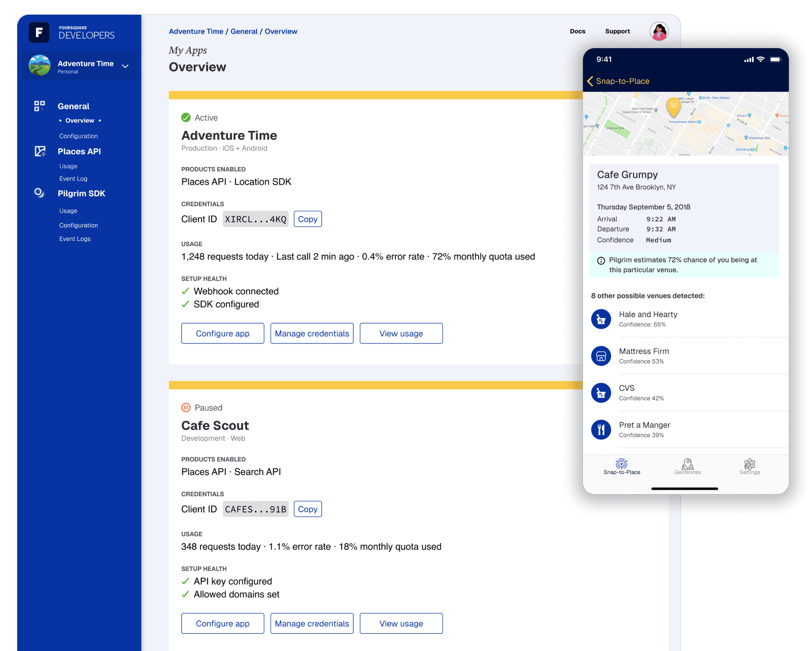Image resolution: width=812 pixels, height=651 pixels.
Task: Copy the CAFES...91B client ID
Action: [x=308, y=509]
